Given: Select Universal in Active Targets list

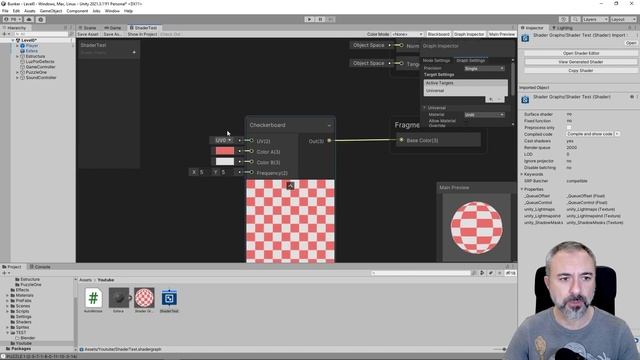Looking at the screenshot, I should [x=465, y=91].
